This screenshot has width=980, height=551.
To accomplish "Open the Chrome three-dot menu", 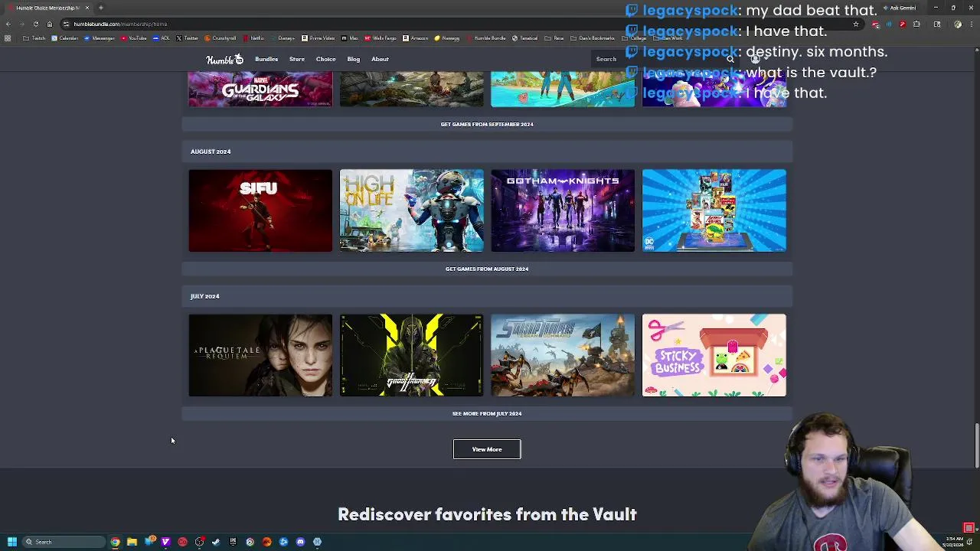I will coord(971,24).
